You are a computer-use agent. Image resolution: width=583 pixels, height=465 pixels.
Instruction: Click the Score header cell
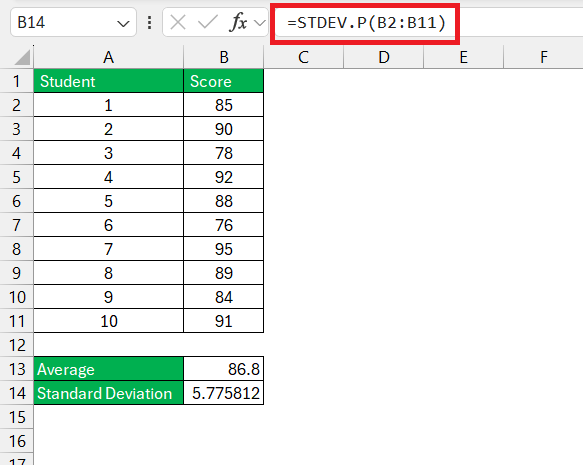223,81
